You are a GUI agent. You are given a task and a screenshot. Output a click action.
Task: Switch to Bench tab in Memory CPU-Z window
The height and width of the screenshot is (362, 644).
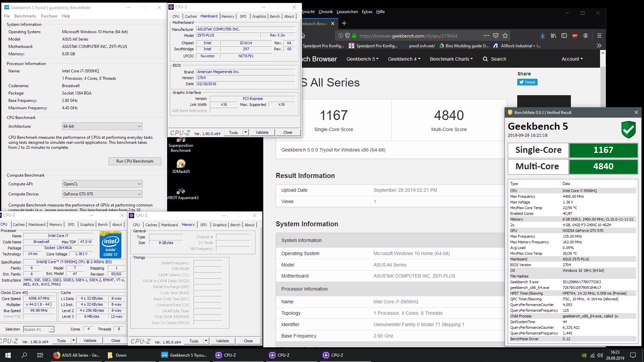click(x=235, y=225)
